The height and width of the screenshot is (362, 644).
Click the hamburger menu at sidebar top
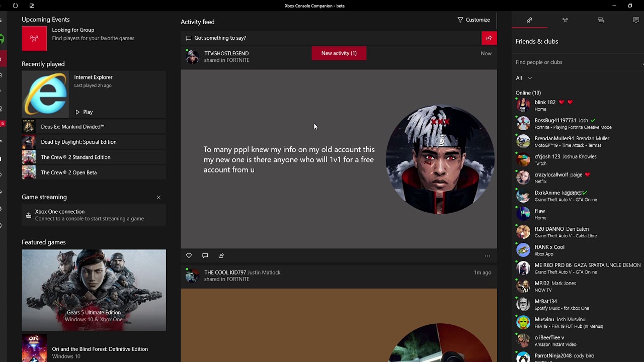click(x=2, y=20)
